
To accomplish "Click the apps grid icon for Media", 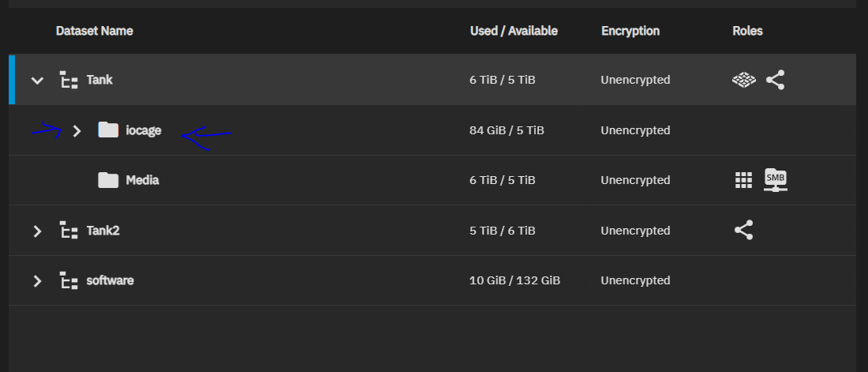I will (743, 180).
